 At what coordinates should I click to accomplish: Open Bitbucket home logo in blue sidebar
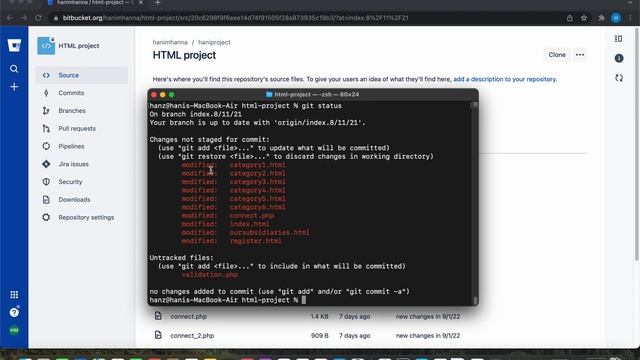tap(14, 45)
